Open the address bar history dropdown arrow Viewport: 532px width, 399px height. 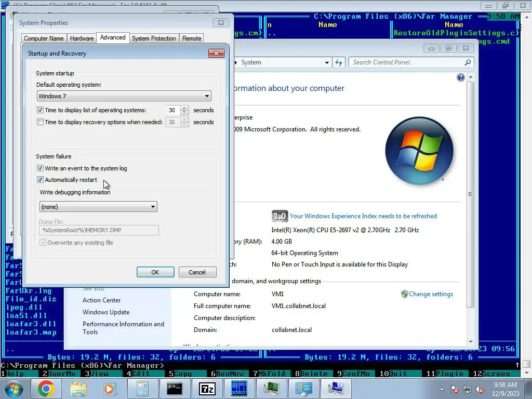(x=327, y=62)
